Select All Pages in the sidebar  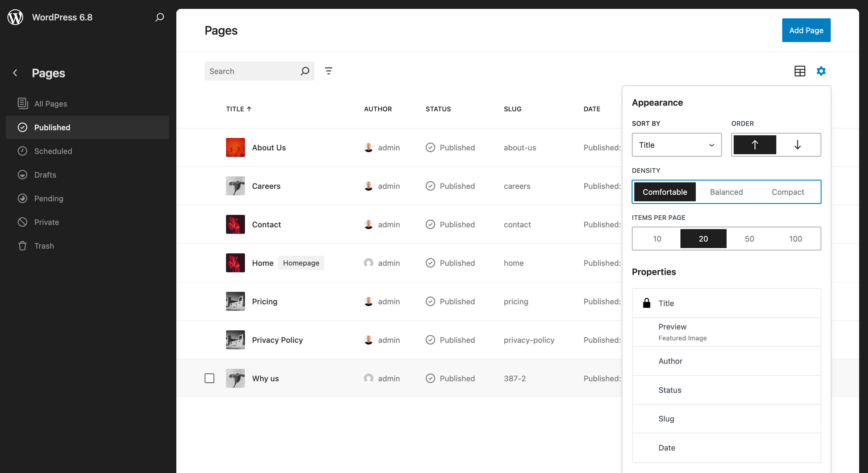tap(50, 104)
